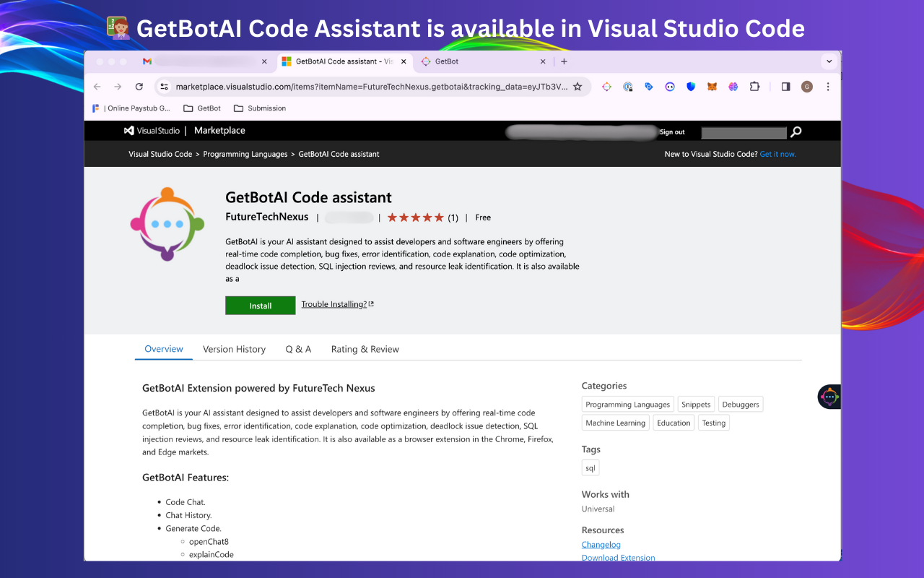Close the GetBot tab
Viewport: 924px width, 578px height.
tap(543, 61)
